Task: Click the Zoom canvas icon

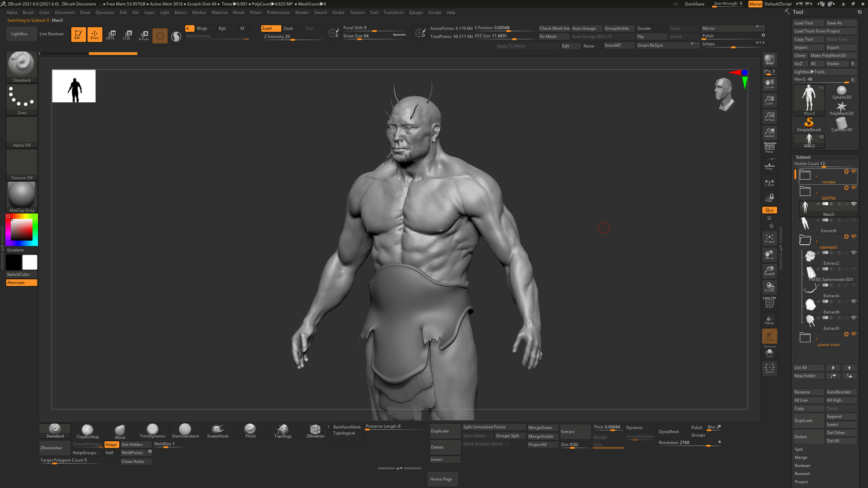Action: 769,100
